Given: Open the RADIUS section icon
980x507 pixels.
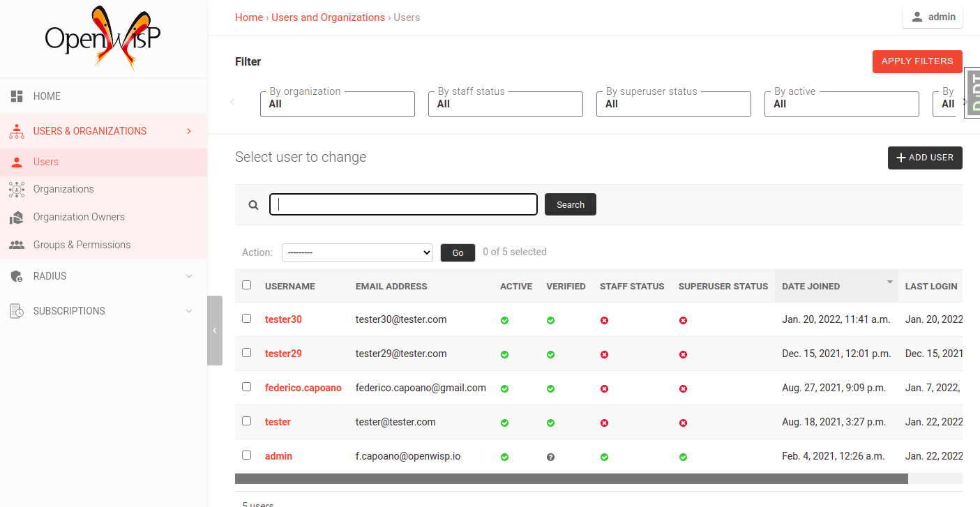Looking at the screenshot, I should coord(17,275).
